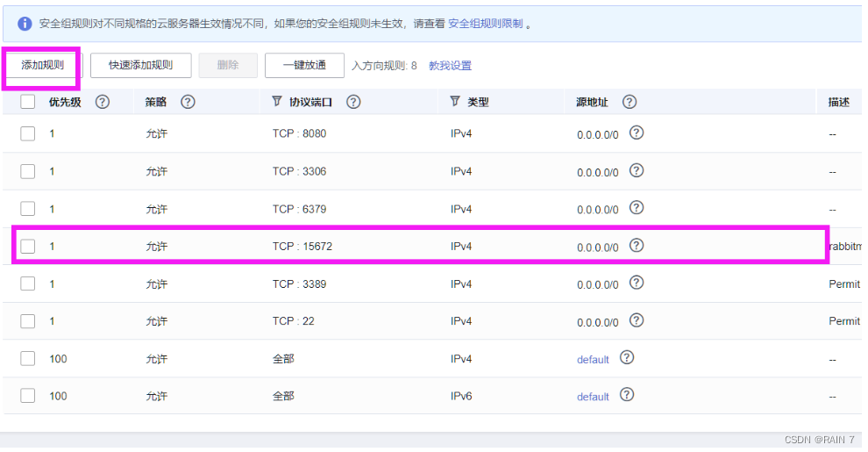Check the TCP : 6379 rule row

28,209
